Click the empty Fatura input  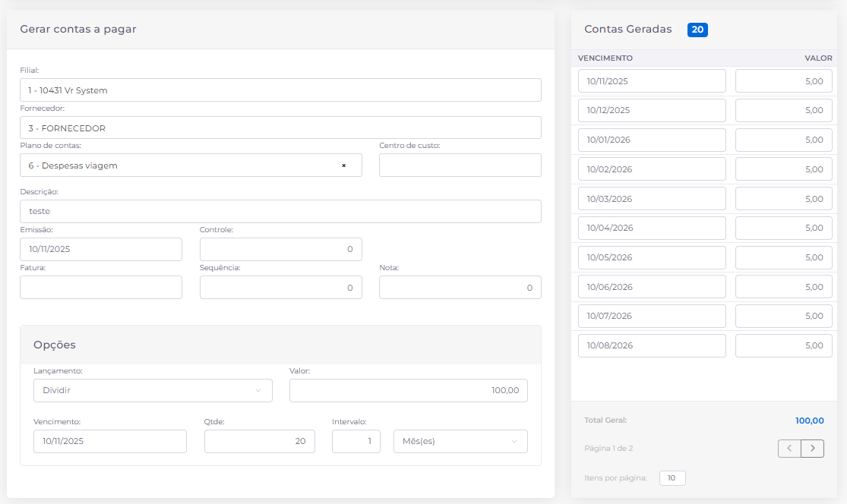pos(101,287)
